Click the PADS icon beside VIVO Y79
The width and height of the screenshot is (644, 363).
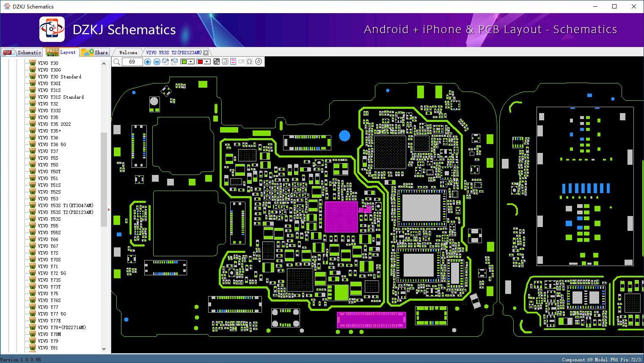[33, 341]
